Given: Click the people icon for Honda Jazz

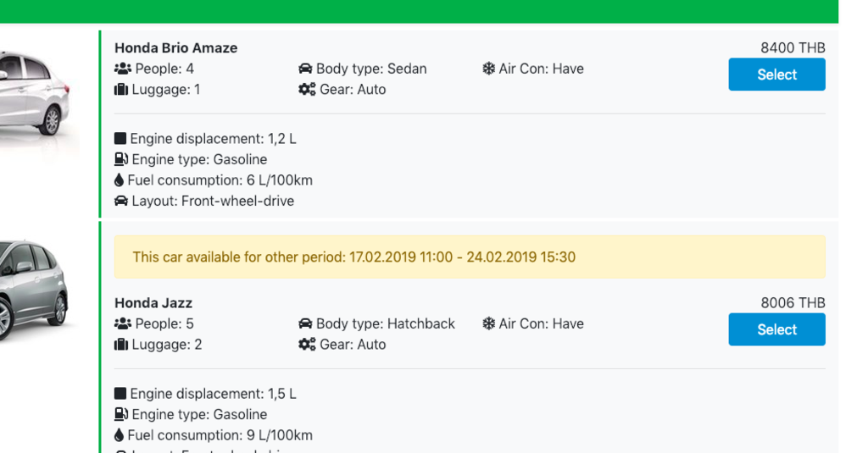Looking at the screenshot, I should [x=122, y=323].
